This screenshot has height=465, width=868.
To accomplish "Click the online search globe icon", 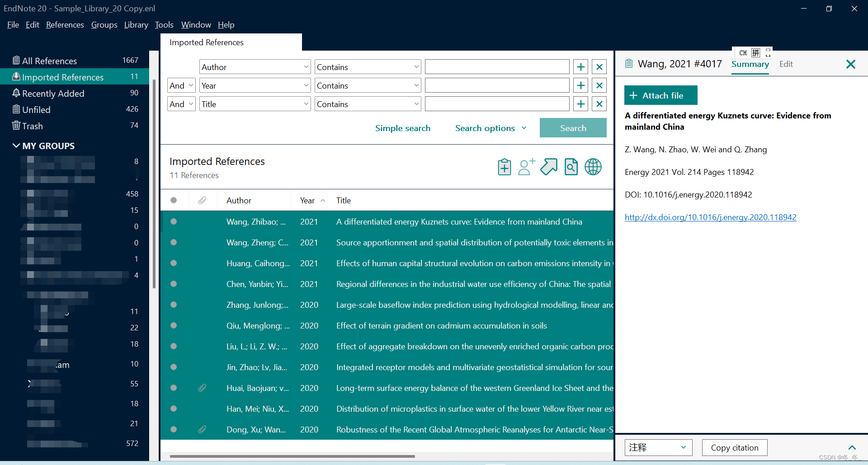I will [593, 167].
